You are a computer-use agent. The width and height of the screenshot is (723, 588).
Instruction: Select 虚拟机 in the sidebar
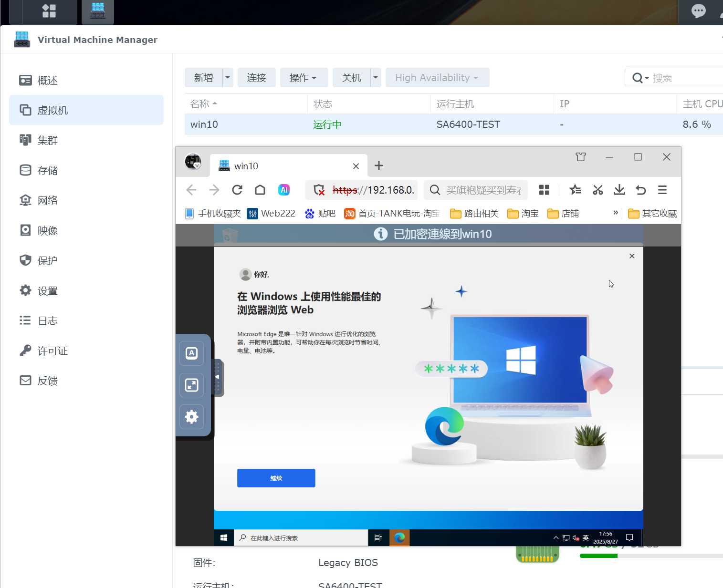[x=86, y=110]
